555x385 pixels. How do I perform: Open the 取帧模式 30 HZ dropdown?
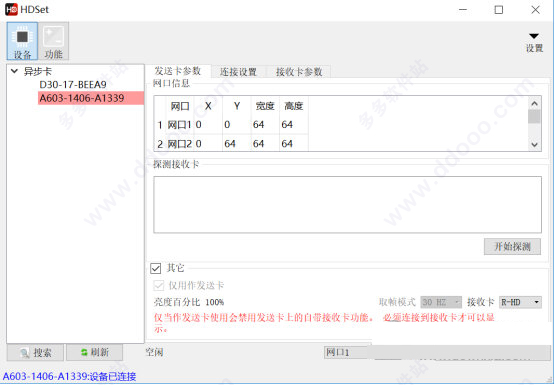(441, 302)
